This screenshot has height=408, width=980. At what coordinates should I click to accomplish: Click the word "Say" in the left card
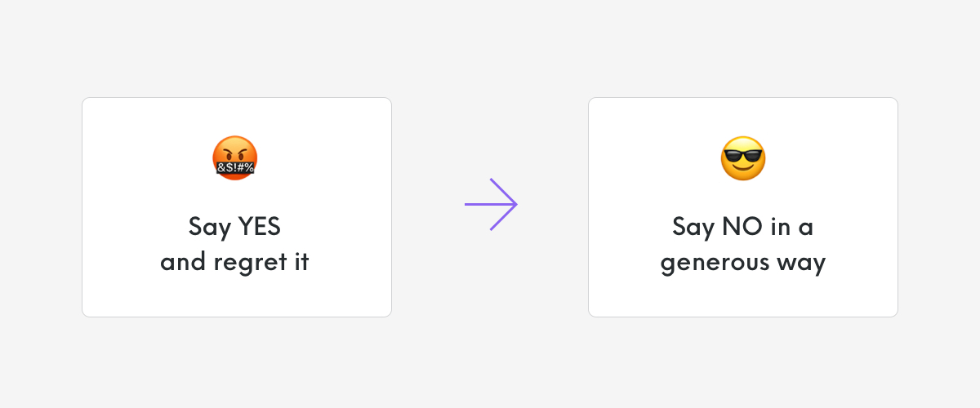point(210,228)
